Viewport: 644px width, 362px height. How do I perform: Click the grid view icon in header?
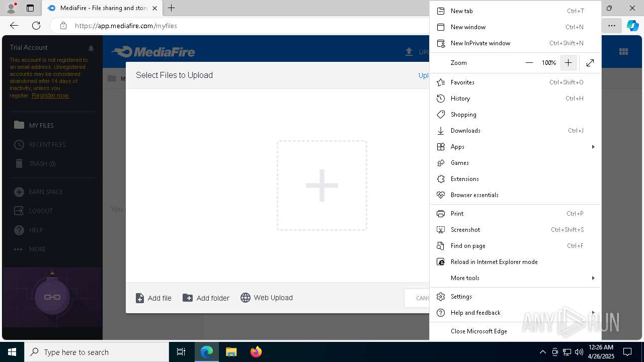[x=623, y=51]
